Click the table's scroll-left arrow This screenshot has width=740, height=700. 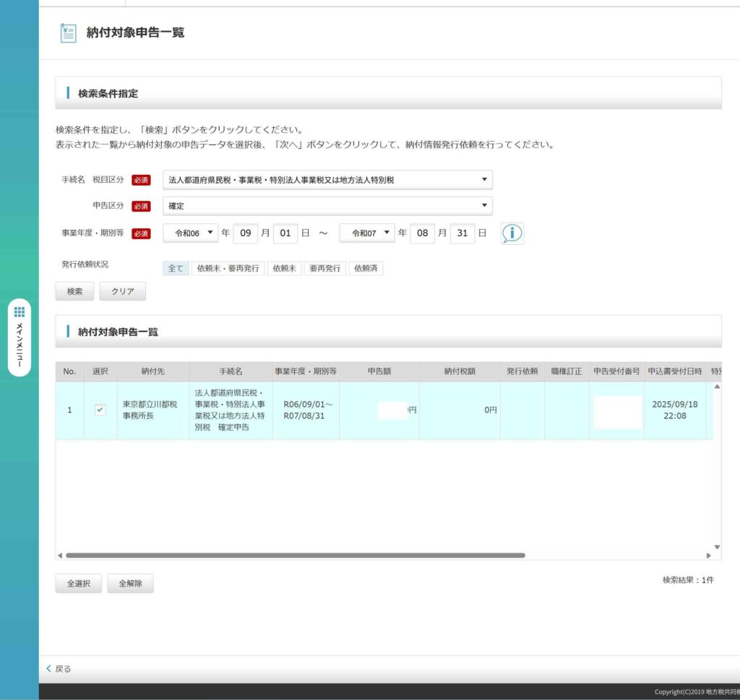(x=60, y=556)
